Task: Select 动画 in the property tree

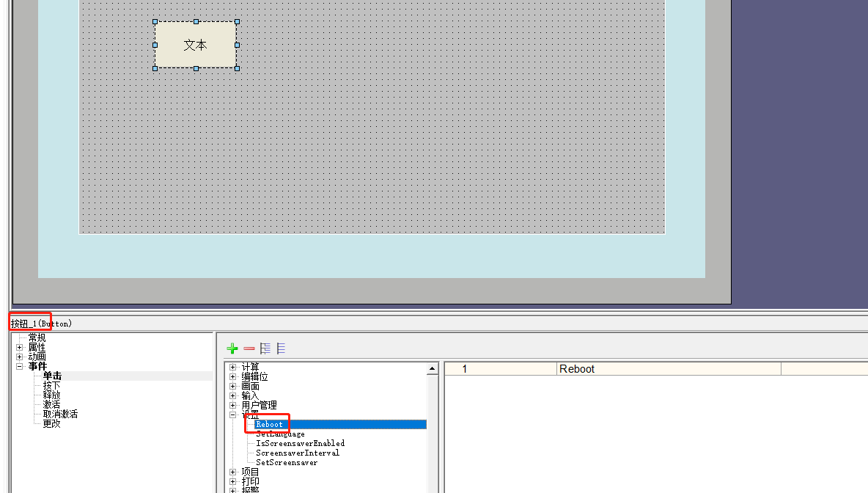Action: click(37, 357)
